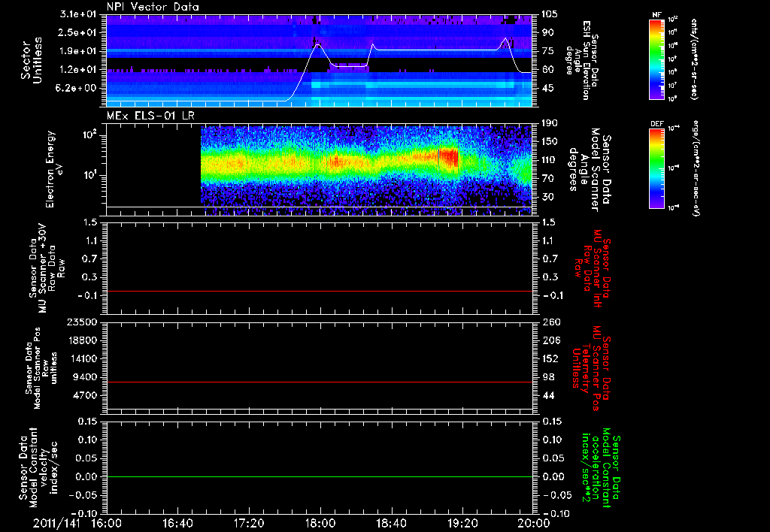Click the green line in velocity panel
Viewport: 770px width, 532px height.
coord(319,476)
